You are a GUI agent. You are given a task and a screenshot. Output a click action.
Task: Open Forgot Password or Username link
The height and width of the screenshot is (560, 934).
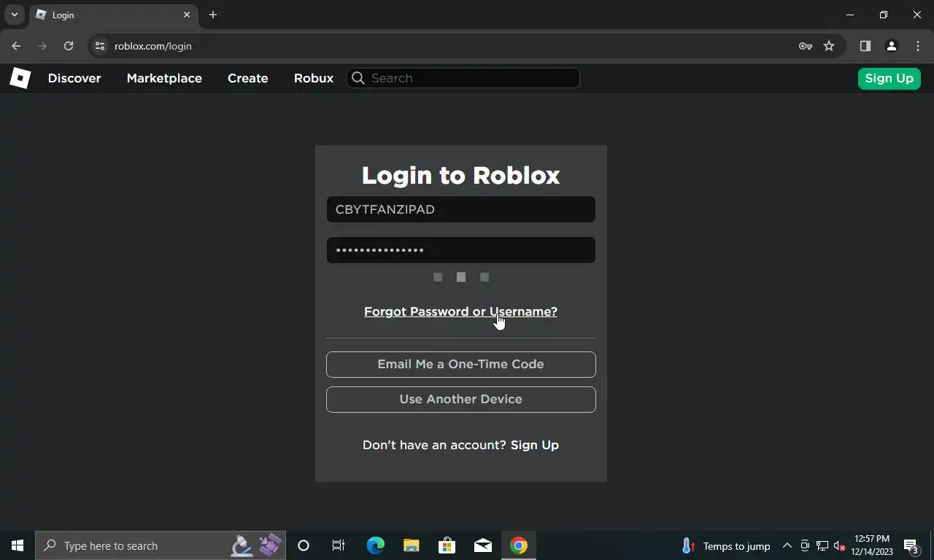click(460, 311)
